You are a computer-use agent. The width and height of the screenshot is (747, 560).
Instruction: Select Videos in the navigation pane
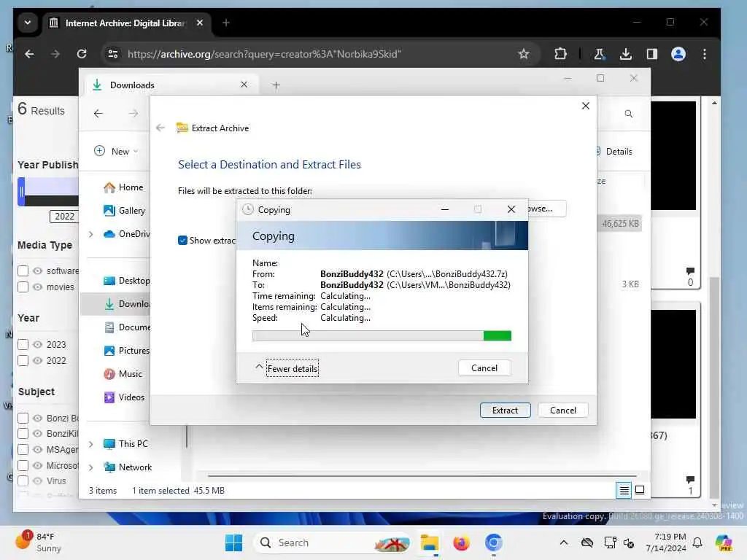pos(124,397)
